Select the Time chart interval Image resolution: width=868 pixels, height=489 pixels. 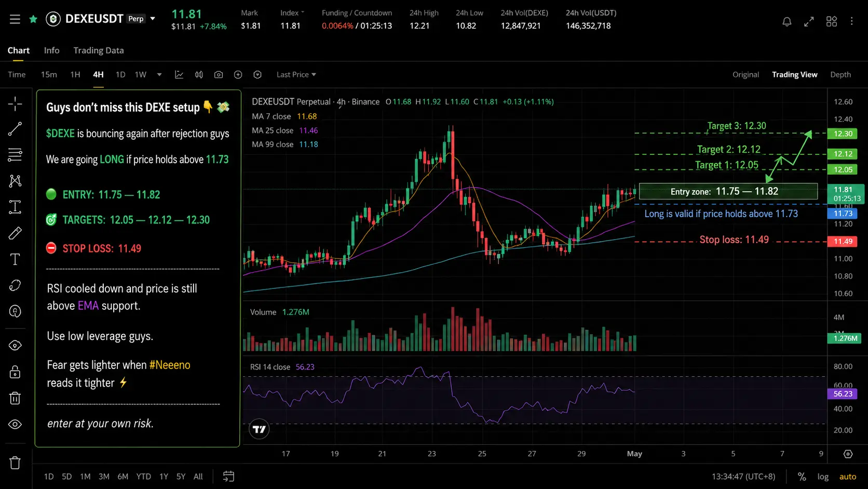point(17,75)
